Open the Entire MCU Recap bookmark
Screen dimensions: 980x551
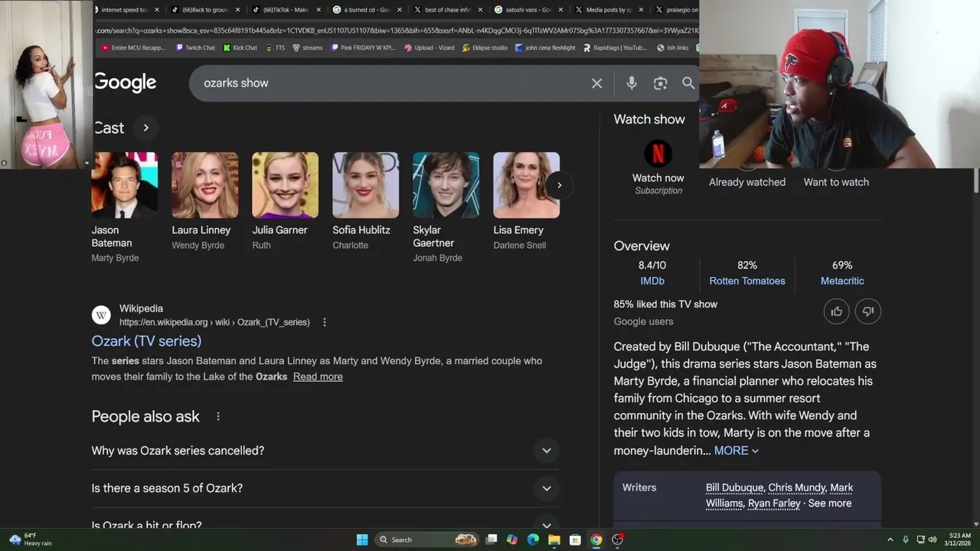(x=132, y=47)
